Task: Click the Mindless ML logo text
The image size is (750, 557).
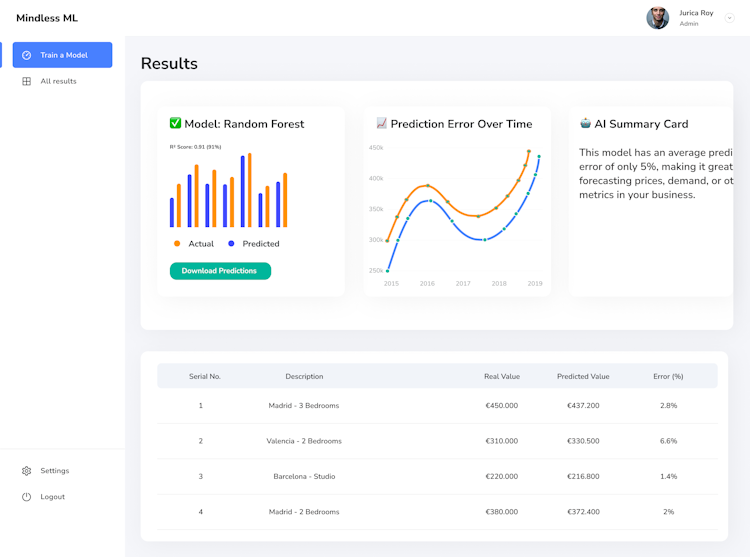Action: point(47,18)
